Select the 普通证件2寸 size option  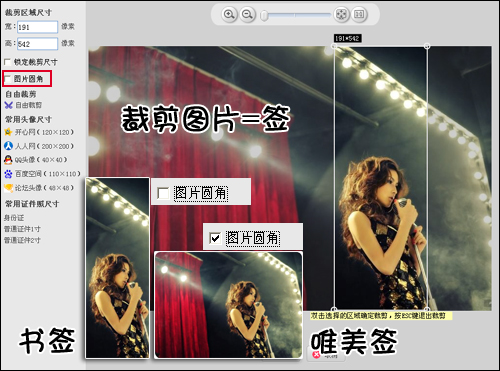click(22, 240)
